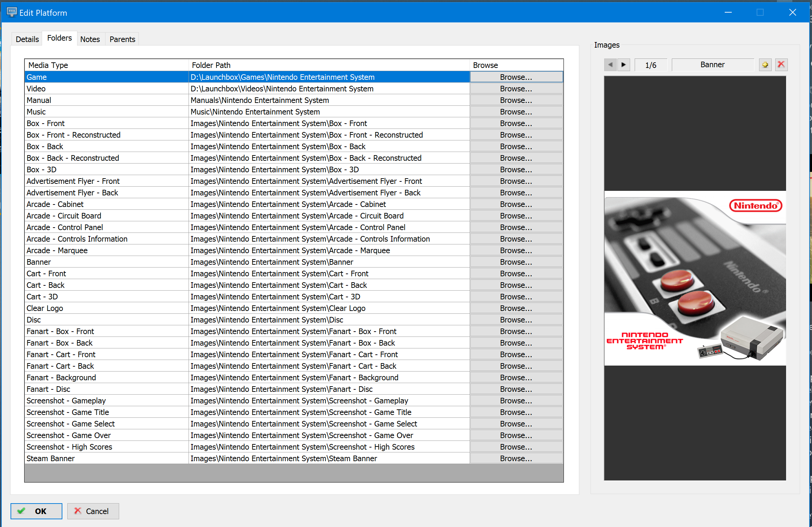The height and width of the screenshot is (527, 812).
Task: Select the Box - Front - Reconstructed media type
Action: coord(107,135)
